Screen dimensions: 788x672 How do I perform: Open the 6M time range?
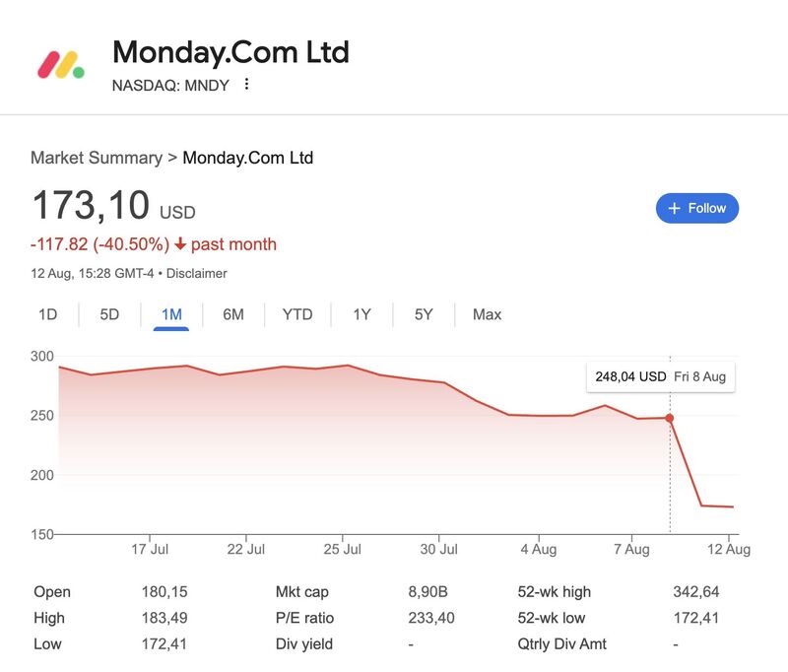click(233, 314)
